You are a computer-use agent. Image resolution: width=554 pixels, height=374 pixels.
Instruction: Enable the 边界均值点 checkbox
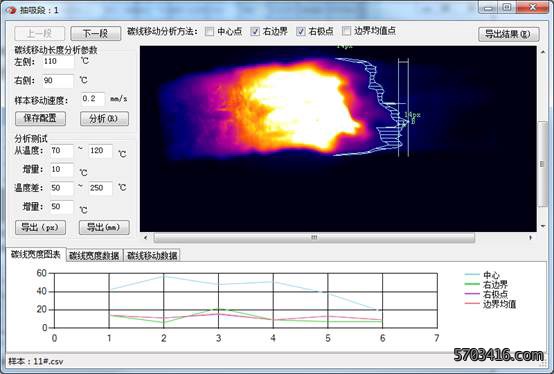(346, 31)
